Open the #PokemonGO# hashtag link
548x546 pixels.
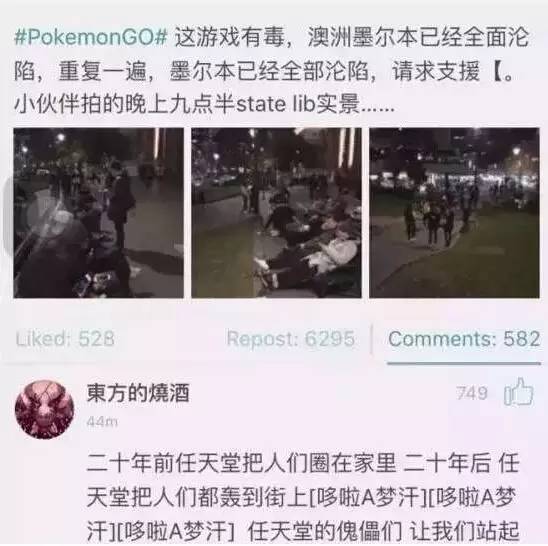(92, 37)
